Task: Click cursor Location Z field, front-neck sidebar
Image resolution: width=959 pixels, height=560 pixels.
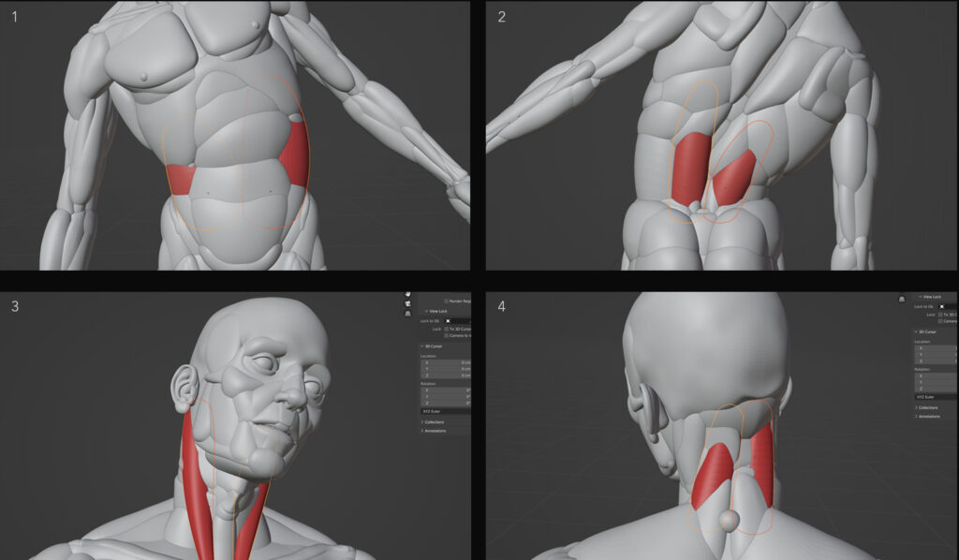Action: pyautogui.click(x=445, y=376)
